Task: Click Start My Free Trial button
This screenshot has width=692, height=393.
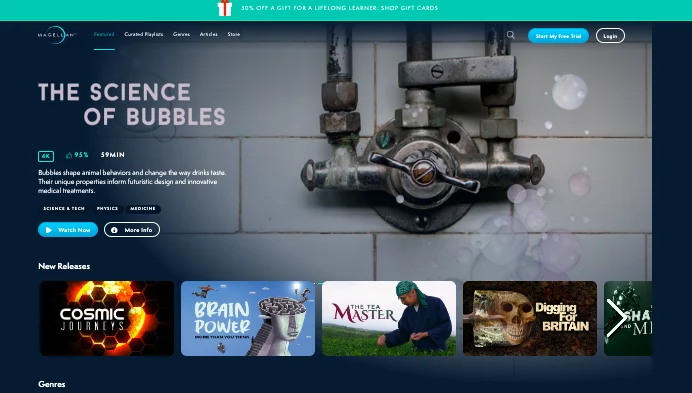Action: pos(558,36)
